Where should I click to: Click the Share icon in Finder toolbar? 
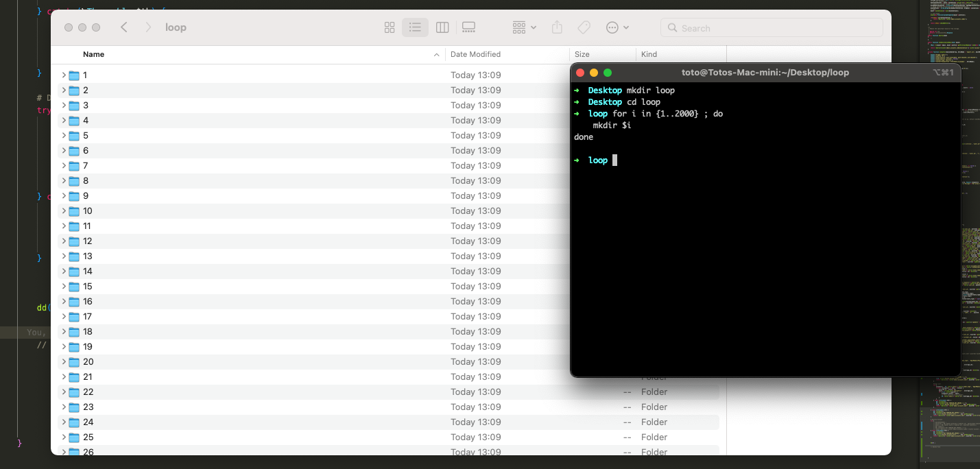pyautogui.click(x=557, y=27)
